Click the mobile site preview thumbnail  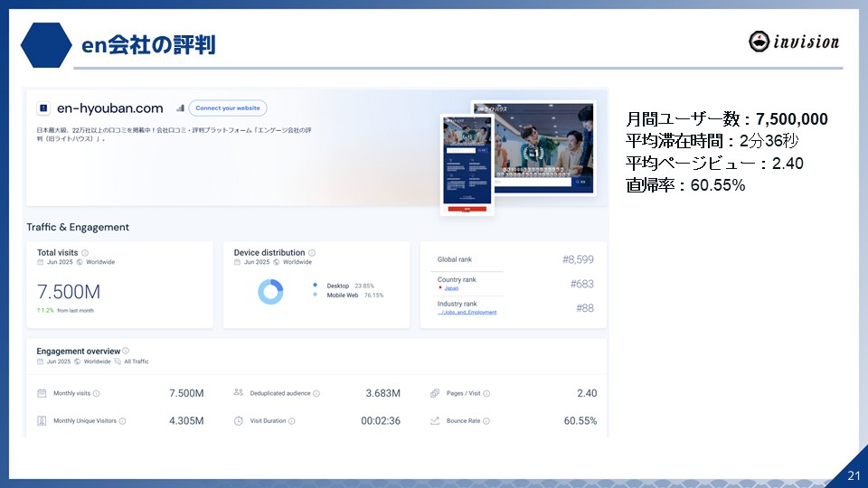click(x=467, y=164)
